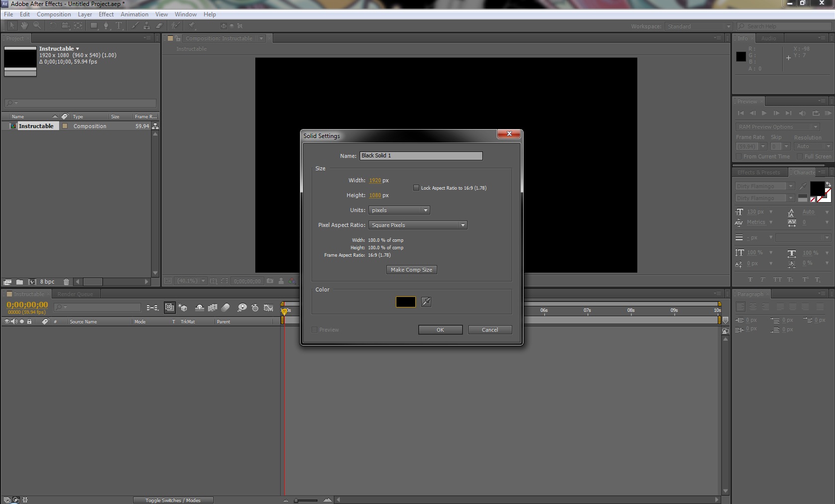Toggle the lock column header in timeline
The image size is (835, 504).
[x=29, y=321]
